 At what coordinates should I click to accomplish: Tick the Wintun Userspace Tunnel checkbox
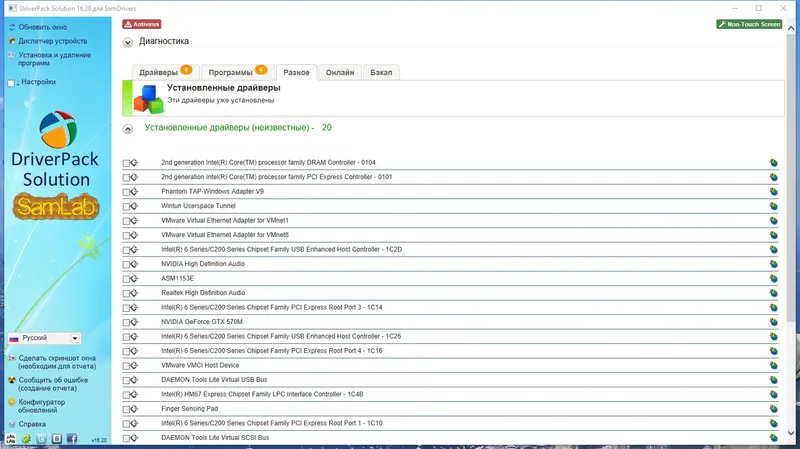(126, 207)
